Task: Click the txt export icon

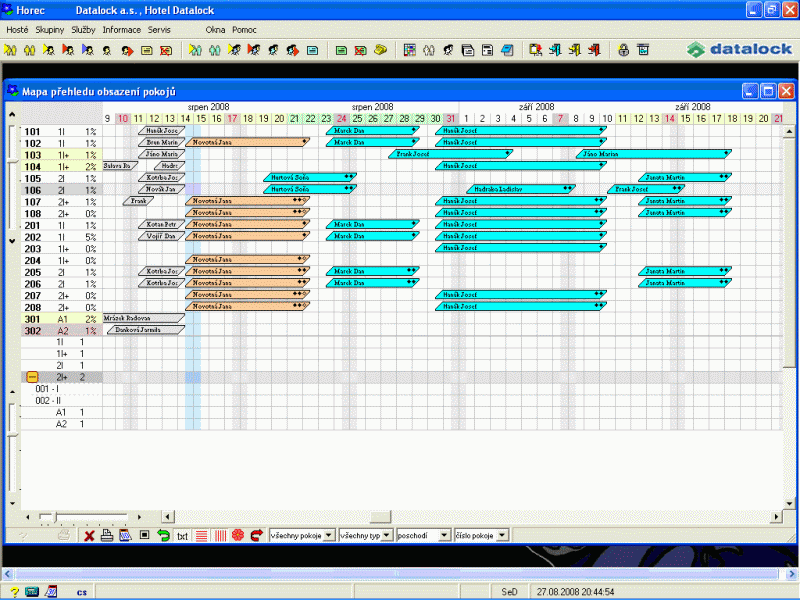Action: (182, 536)
